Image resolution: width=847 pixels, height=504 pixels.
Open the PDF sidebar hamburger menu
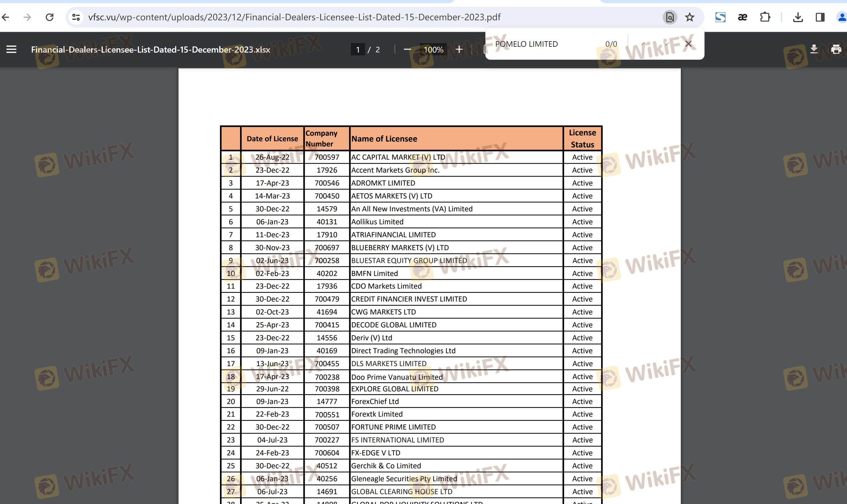[11, 50]
